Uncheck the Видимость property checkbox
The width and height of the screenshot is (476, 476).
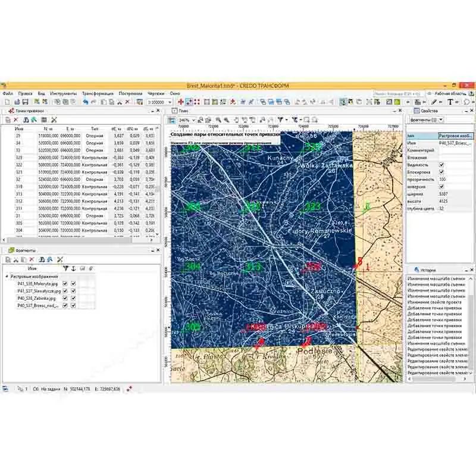441,164
